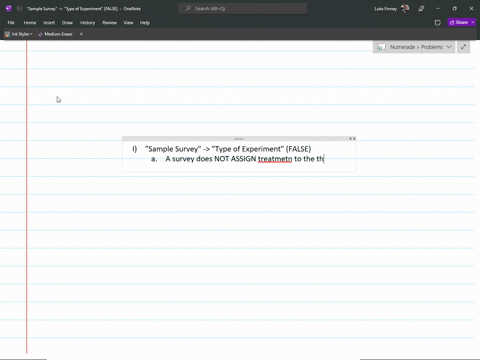Click the word (FALSE) in the note
Image resolution: width=480 pixels, height=360 pixels.
click(298, 149)
